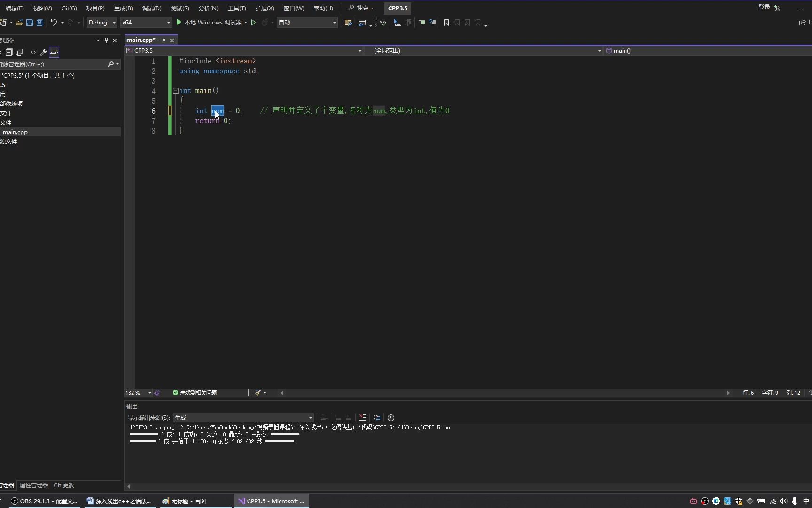Open the debugger target dropdown arrow
The width and height of the screenshot is (812, 508).
[246, 23]
